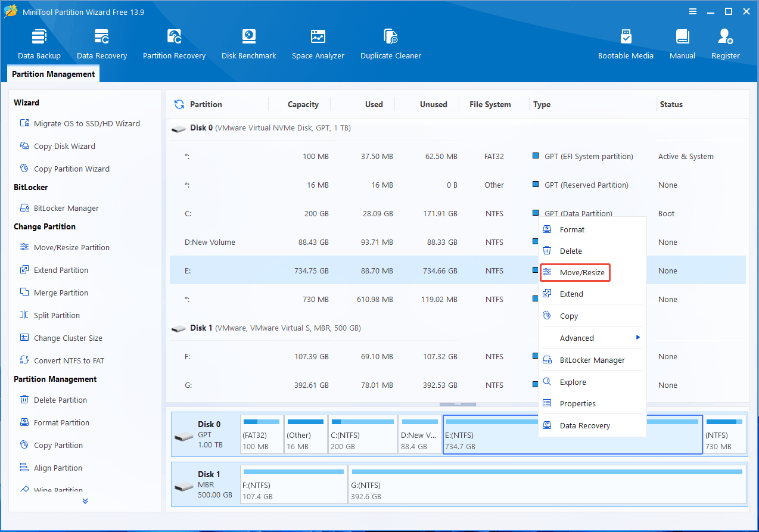Screen dimensions: 759x532
Task: Click the Data Recovery icon in the context menu
Action: click(547, 425)
